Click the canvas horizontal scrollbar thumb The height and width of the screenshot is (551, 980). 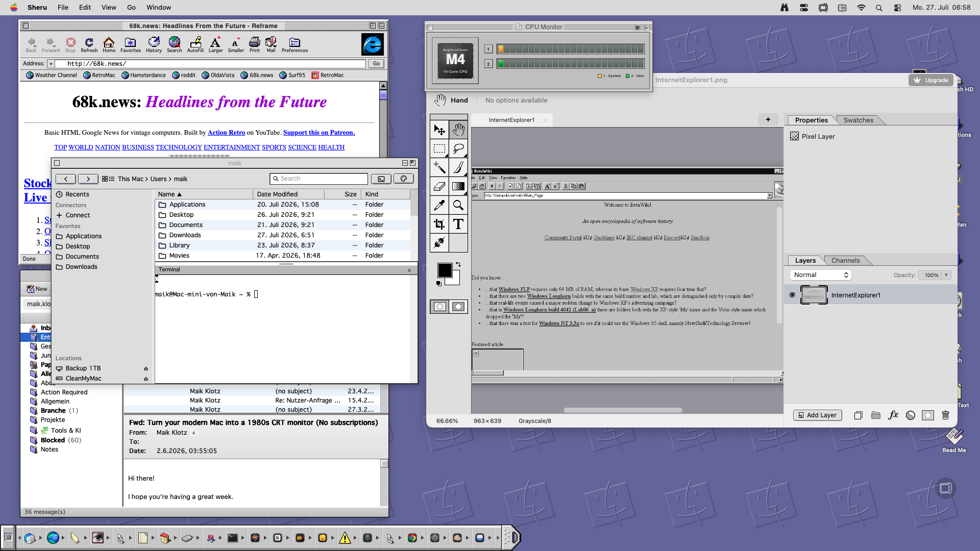pos(623,410)
